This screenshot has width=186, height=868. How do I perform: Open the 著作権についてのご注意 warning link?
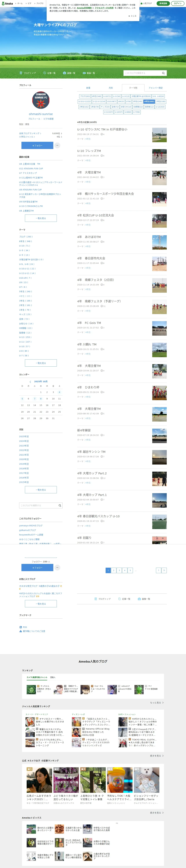pos(32,631)
